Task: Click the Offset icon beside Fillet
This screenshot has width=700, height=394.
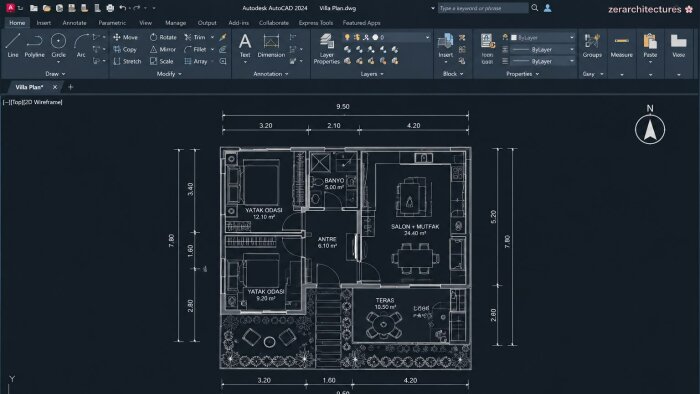Action: pos(223,49)
